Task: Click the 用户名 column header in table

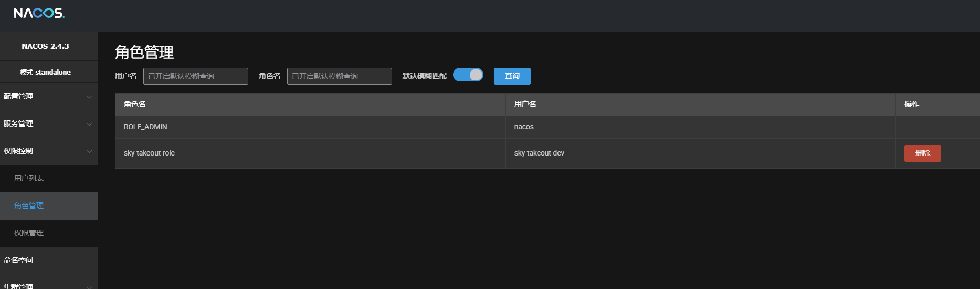Action: pos(525,104)
